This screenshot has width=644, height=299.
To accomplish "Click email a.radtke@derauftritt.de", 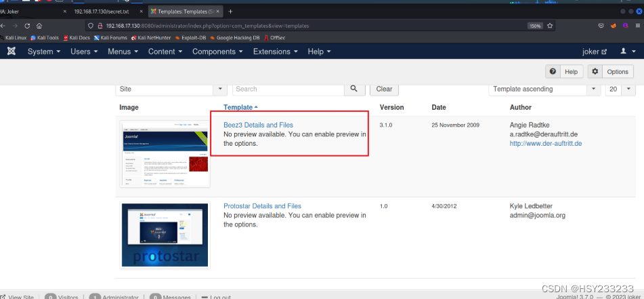I will coord(544,134).
